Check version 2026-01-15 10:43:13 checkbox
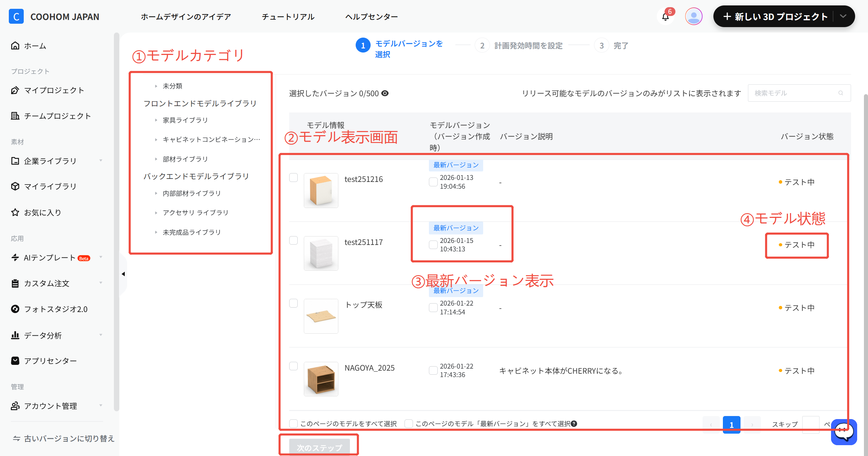 point(433,245)
